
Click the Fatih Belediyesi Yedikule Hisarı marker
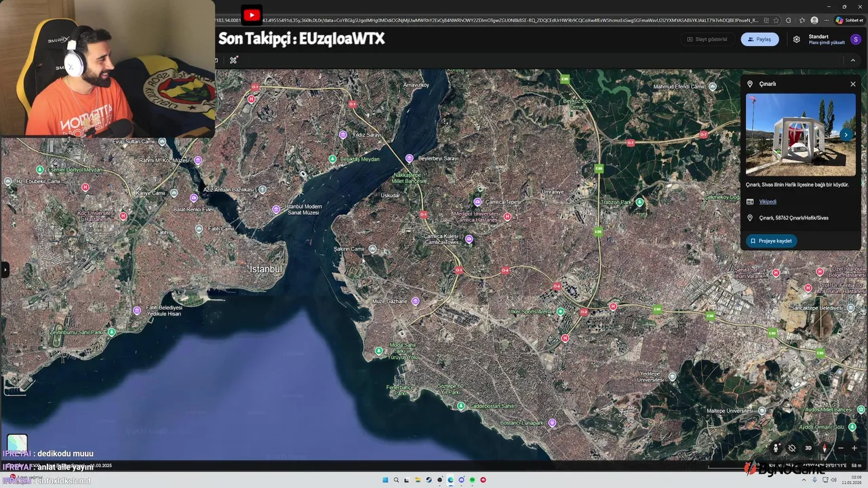coord(137,310)
